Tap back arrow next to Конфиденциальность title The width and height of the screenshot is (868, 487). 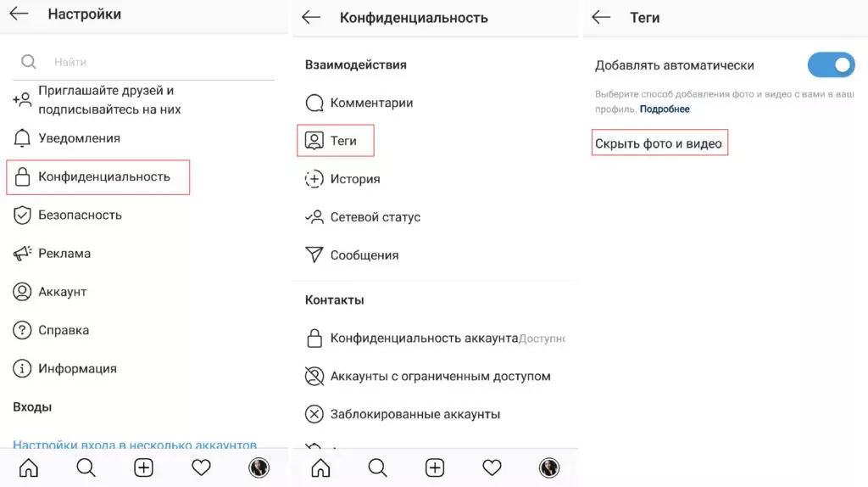coord(311,17)
